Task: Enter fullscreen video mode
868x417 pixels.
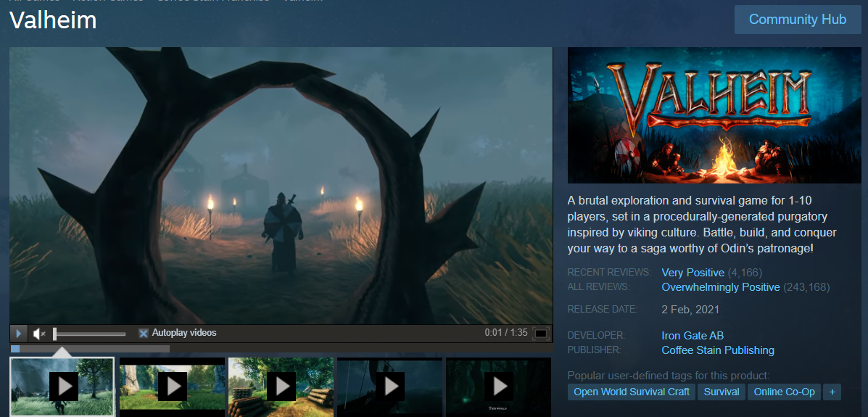Action: pyautogui.click(x=541, y=334)
